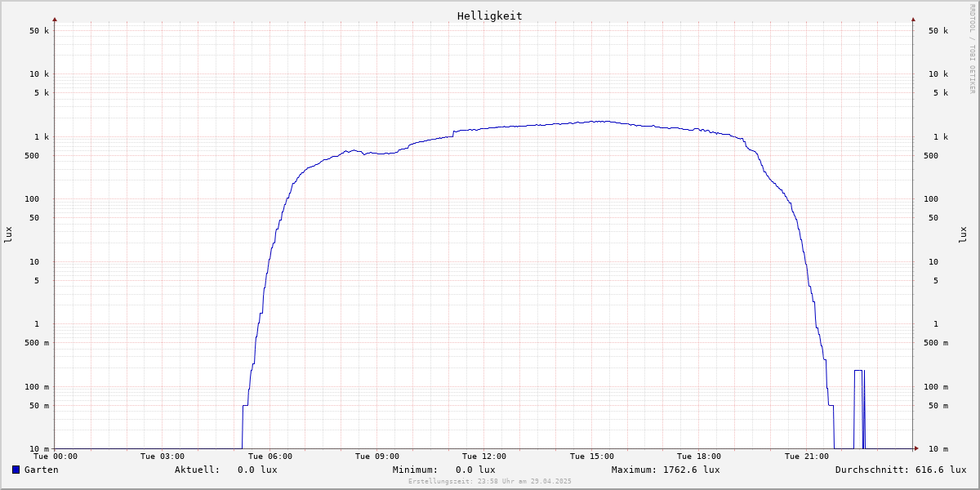Click the lux unit label on right axis

tap(963, 234)
